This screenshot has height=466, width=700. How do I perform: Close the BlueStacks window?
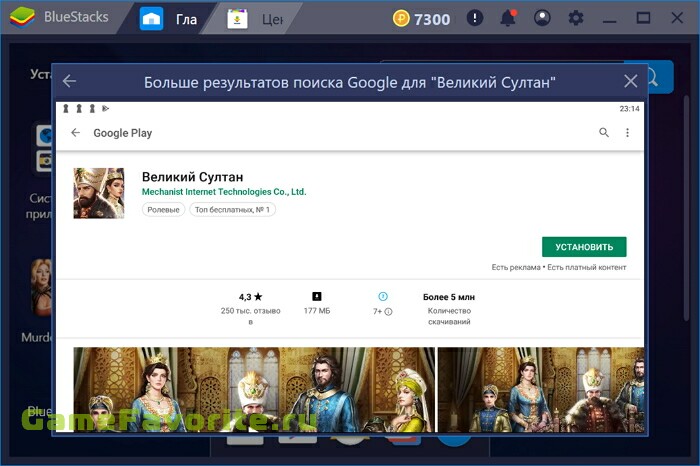pyautogui.click(x=677, y=18)
